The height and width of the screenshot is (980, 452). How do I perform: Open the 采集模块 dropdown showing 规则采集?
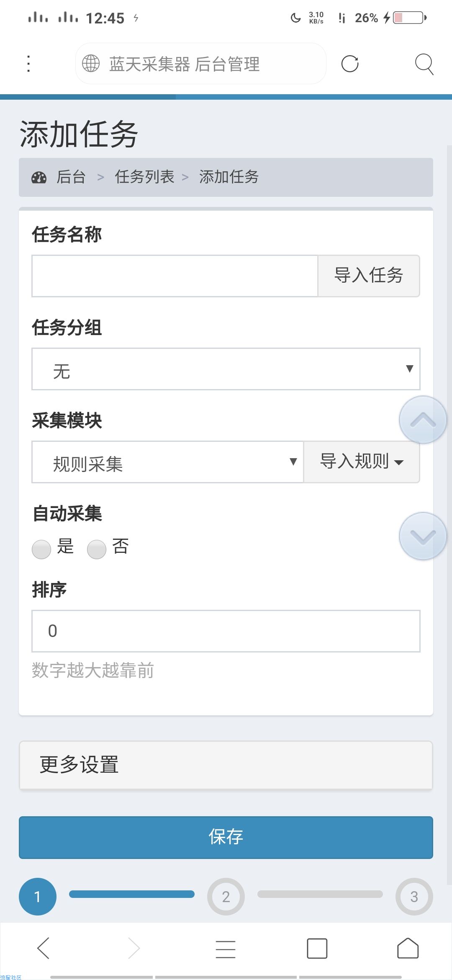[x=167, y=462]
